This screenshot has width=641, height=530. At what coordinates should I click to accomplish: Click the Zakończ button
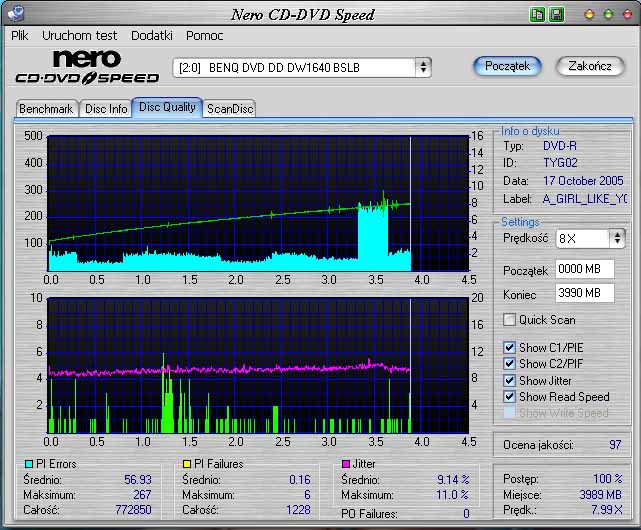pos(590,66)
